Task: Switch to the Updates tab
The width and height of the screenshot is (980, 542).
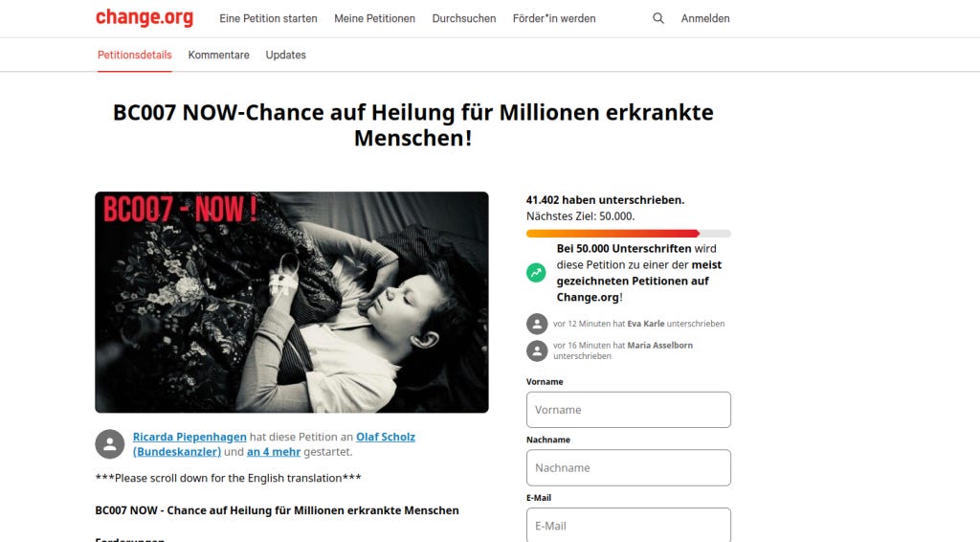Action: [285, 55]
